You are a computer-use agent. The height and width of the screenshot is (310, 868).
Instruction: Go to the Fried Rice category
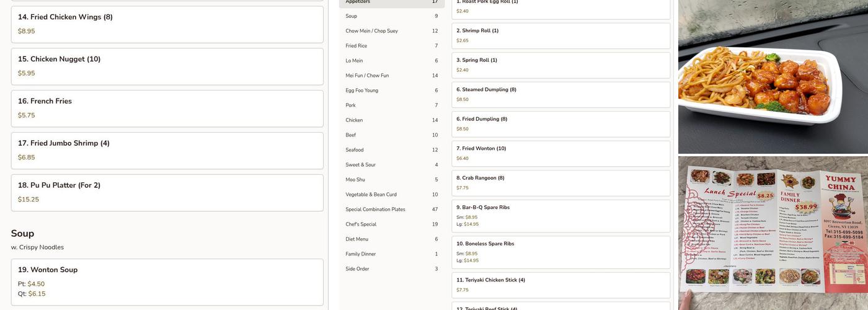coord(391,46)
